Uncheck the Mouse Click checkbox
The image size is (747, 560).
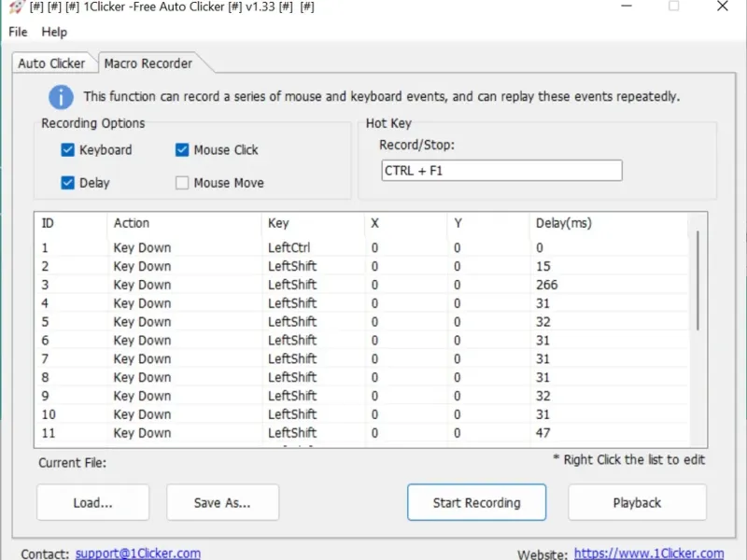coord(182,150)
